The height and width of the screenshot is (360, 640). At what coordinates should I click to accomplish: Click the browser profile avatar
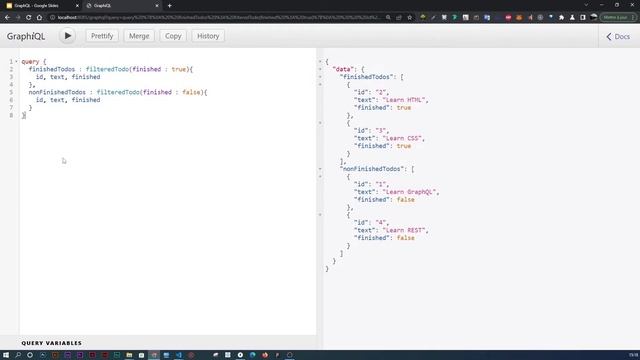click(x=594, y=17)
